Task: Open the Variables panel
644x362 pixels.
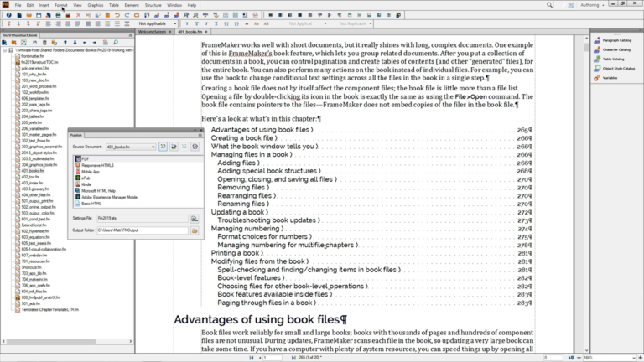Action: pos(605,78)
